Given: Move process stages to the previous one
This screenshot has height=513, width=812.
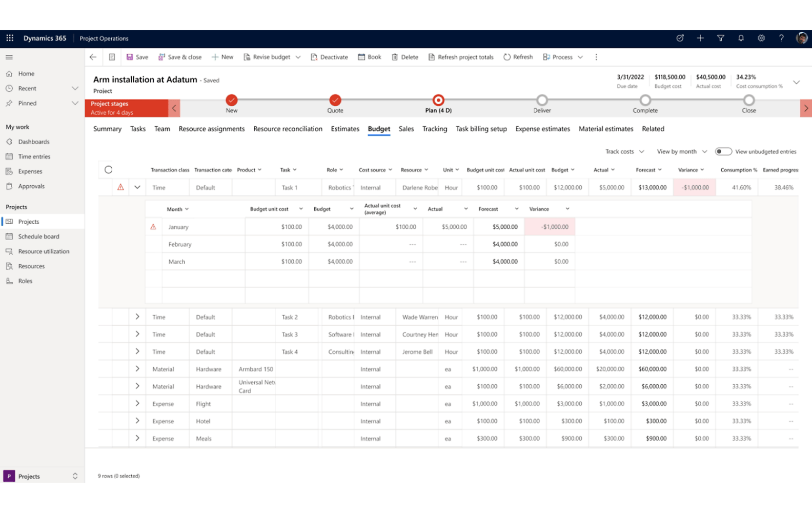Looking at the screenshot, I should [174, 108].
